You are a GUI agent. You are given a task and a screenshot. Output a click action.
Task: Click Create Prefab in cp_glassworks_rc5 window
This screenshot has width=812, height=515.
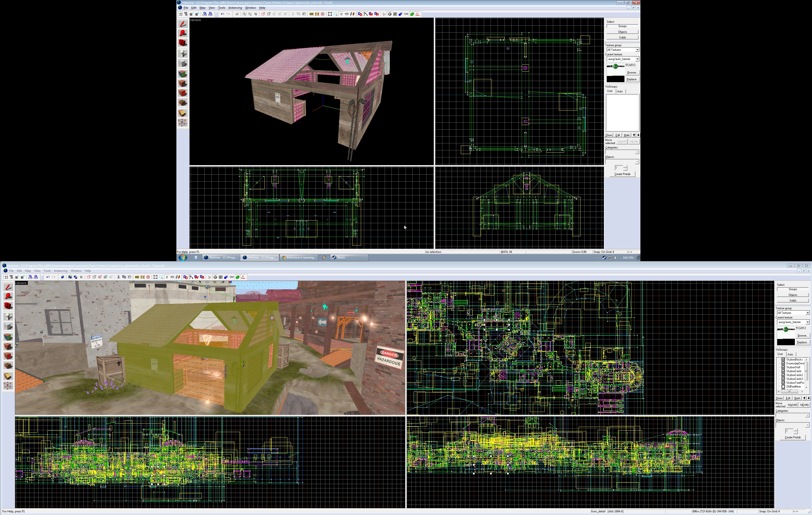(x=792, y=437)
